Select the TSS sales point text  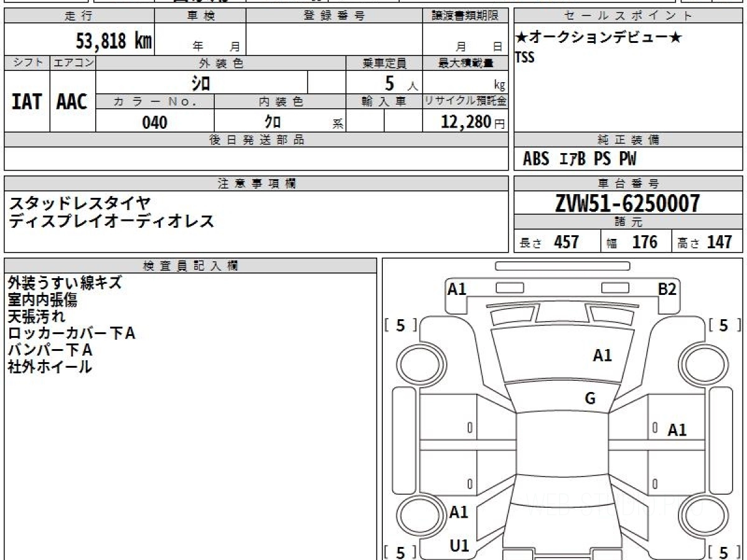pyautogui.click(x=525, y=57)
